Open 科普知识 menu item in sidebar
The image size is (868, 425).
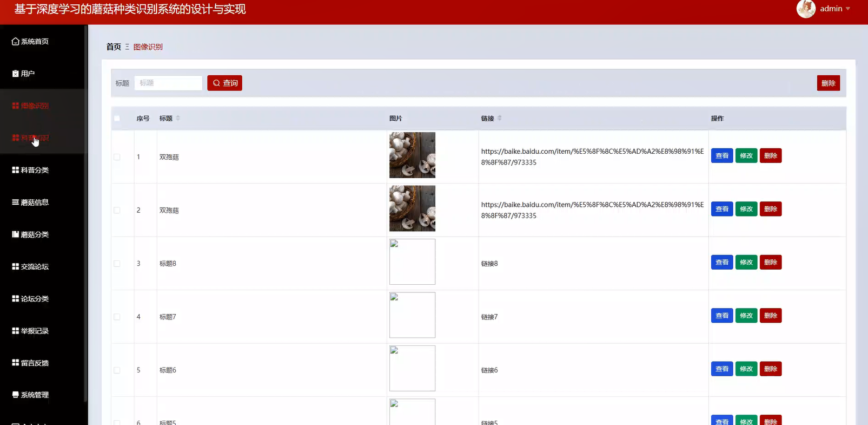click(42, 138)
